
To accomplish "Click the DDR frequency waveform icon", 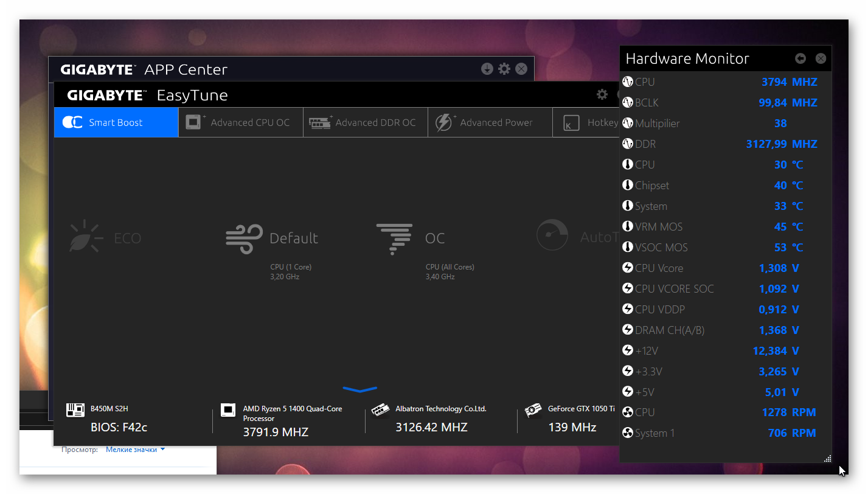I will pyautogui.click(x=628, y=144).
